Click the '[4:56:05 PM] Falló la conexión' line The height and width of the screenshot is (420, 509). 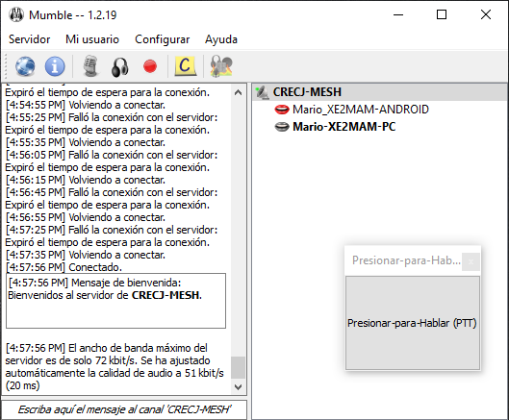[x=112, y=155]
